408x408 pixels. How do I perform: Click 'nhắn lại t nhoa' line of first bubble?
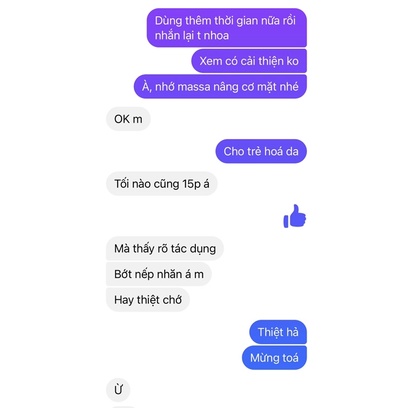[x=192, y=35]
